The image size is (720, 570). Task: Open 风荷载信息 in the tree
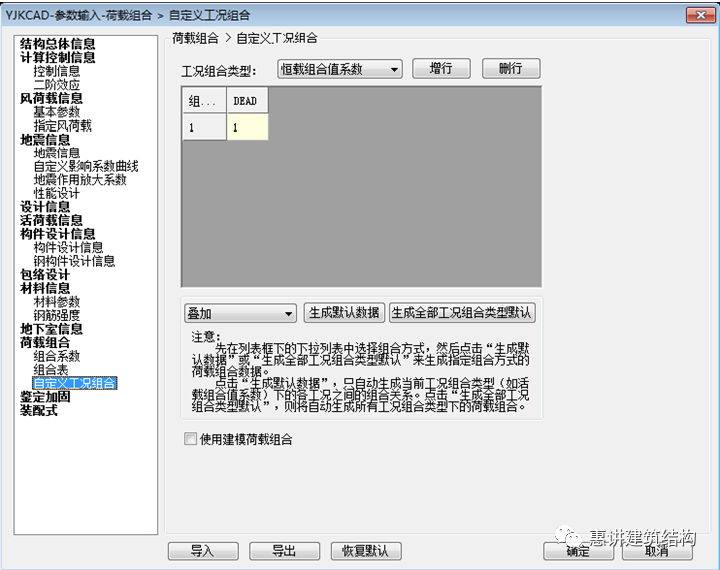click(51, 98)
